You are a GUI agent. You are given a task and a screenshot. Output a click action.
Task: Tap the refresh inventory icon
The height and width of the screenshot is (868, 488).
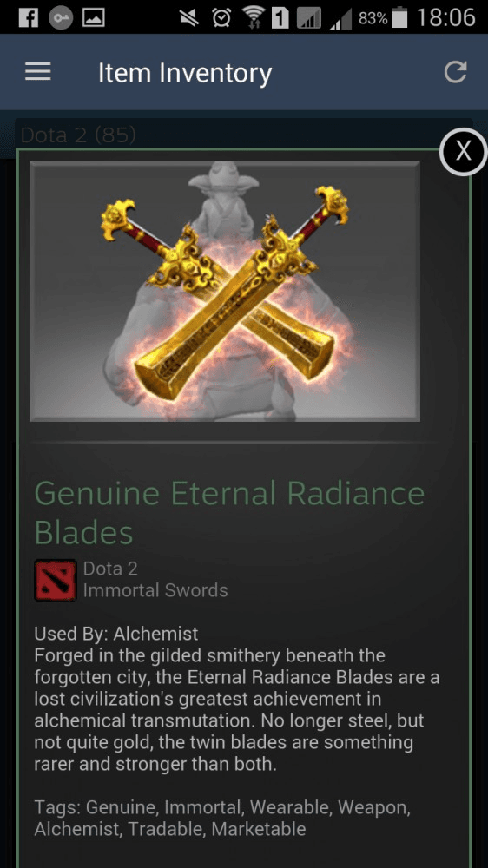point(455,73)
